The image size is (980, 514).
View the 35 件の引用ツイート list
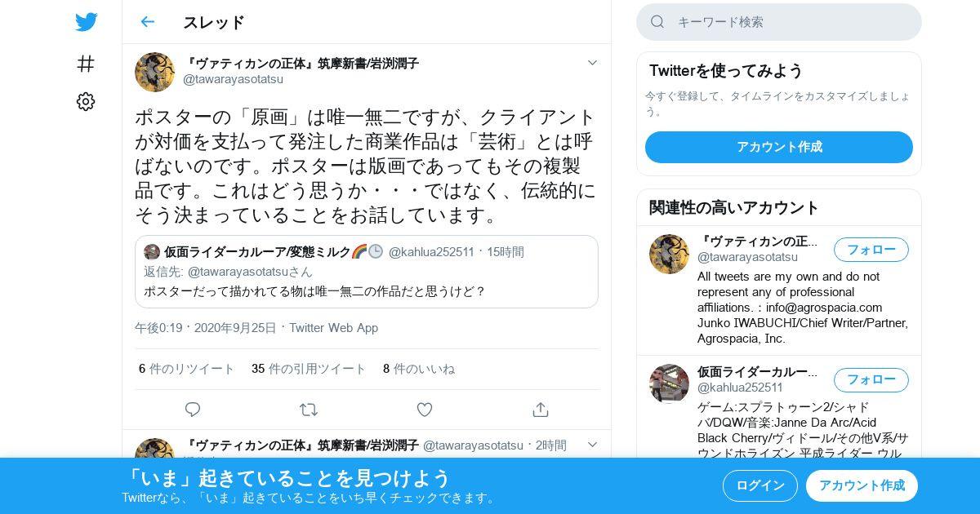pos(309,369)
